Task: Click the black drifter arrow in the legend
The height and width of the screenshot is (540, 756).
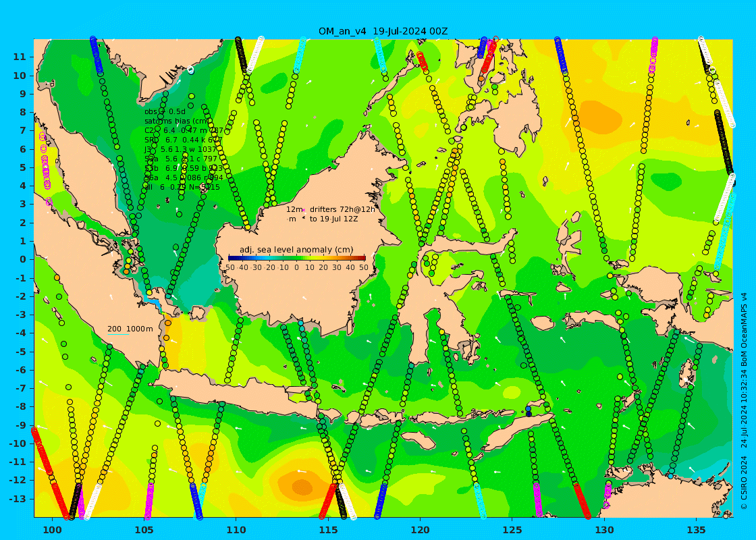Action: click(303, 219)
